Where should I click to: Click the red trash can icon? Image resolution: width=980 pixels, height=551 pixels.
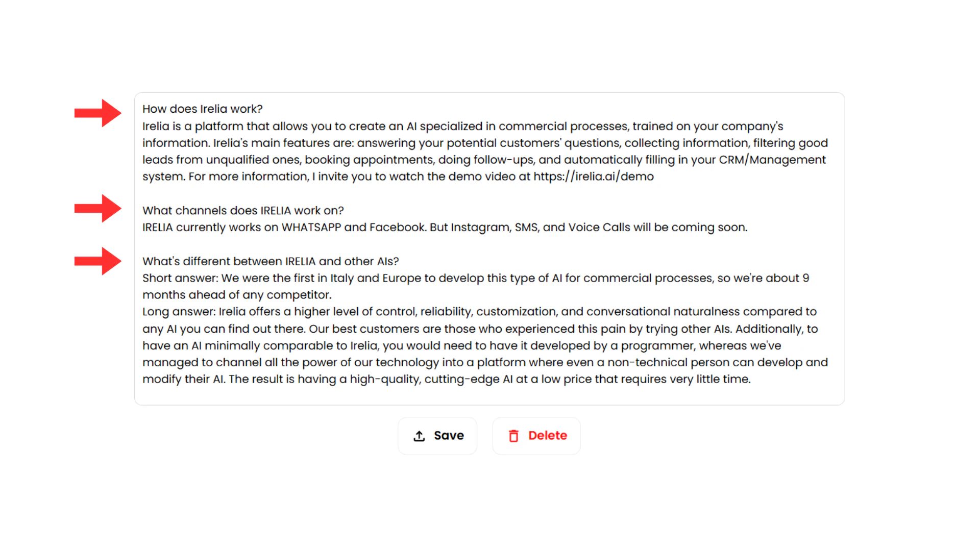[513, 436]
